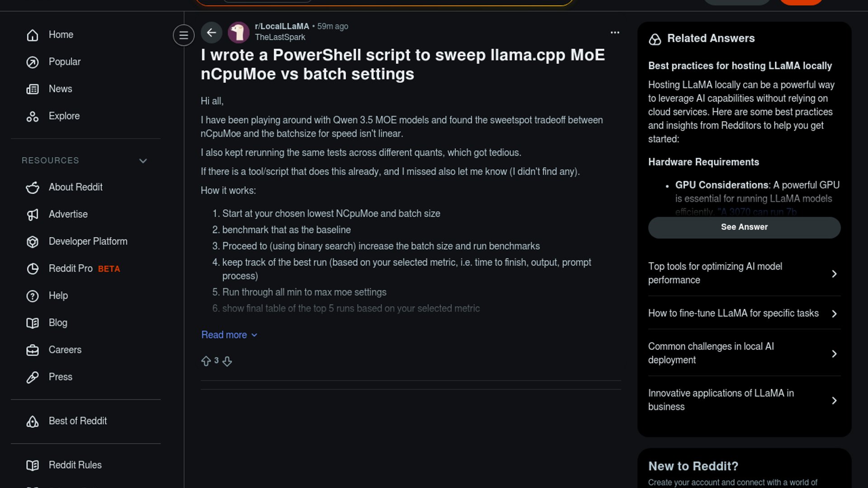Expand the post with Read more
This screenshot has width=868, height=488.
point(229,335)
